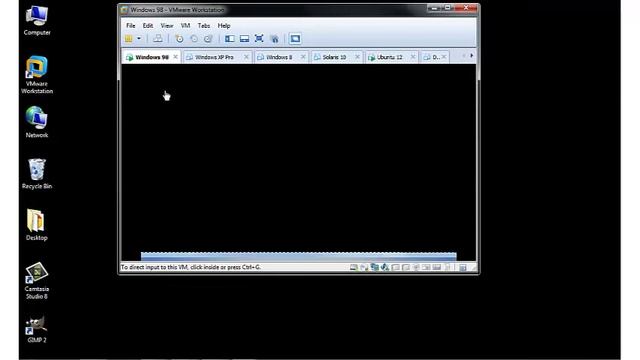Open the File menu
This screenshot has height=360, width=640.
point(131,26)
